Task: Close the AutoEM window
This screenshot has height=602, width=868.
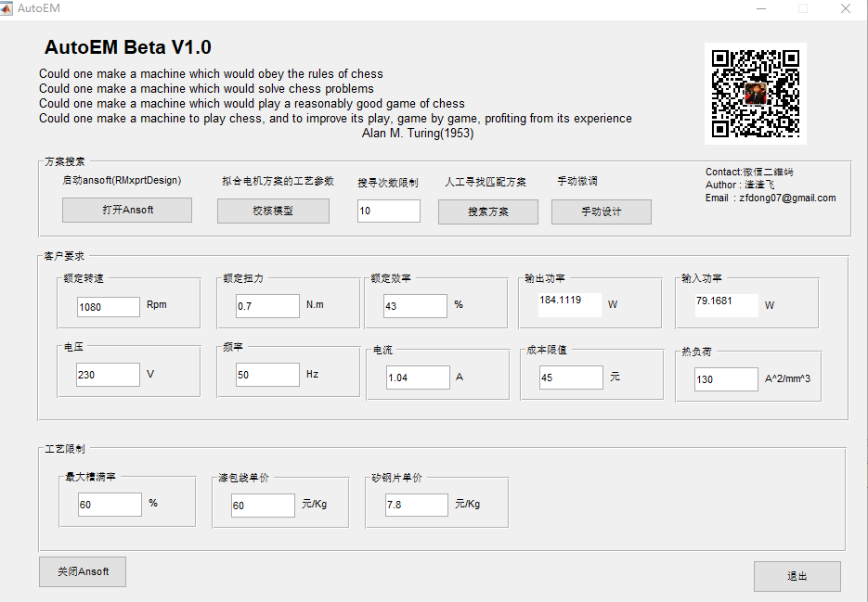Action: coord(846,8)
